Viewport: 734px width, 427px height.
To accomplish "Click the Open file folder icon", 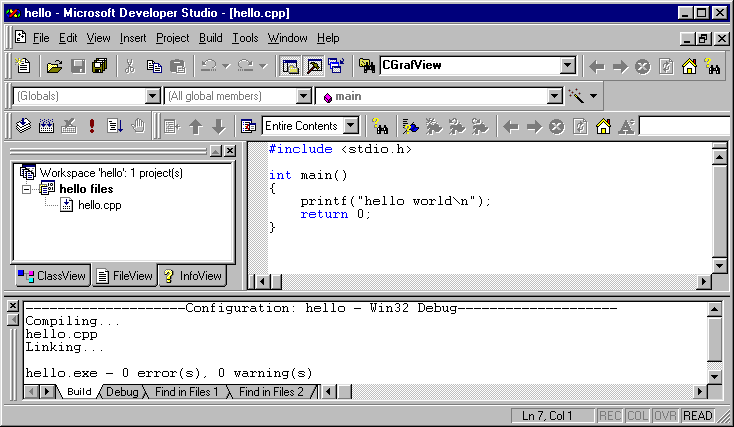I will [54, 67].
